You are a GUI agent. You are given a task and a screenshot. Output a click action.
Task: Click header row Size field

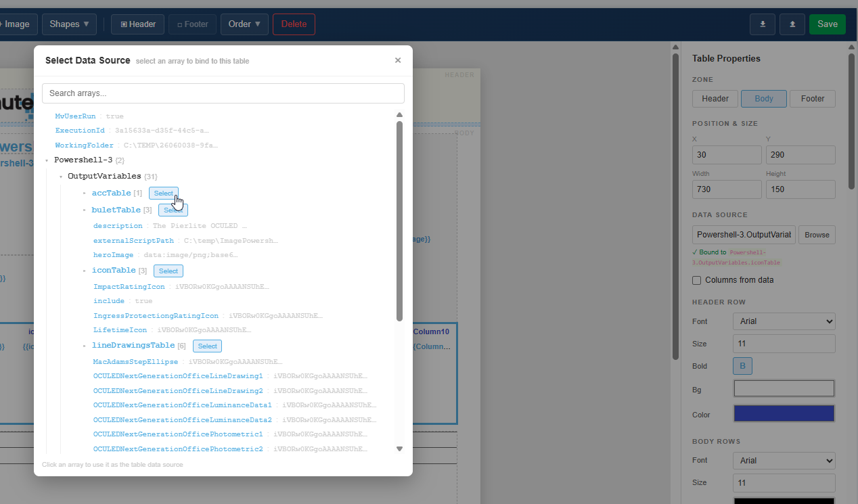click(x=784, y=344)
